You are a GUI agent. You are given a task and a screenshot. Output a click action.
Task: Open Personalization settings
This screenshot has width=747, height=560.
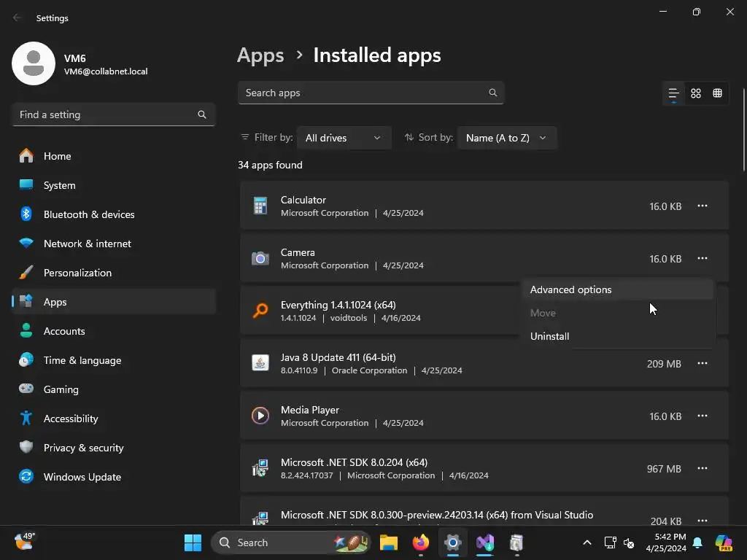114,273
